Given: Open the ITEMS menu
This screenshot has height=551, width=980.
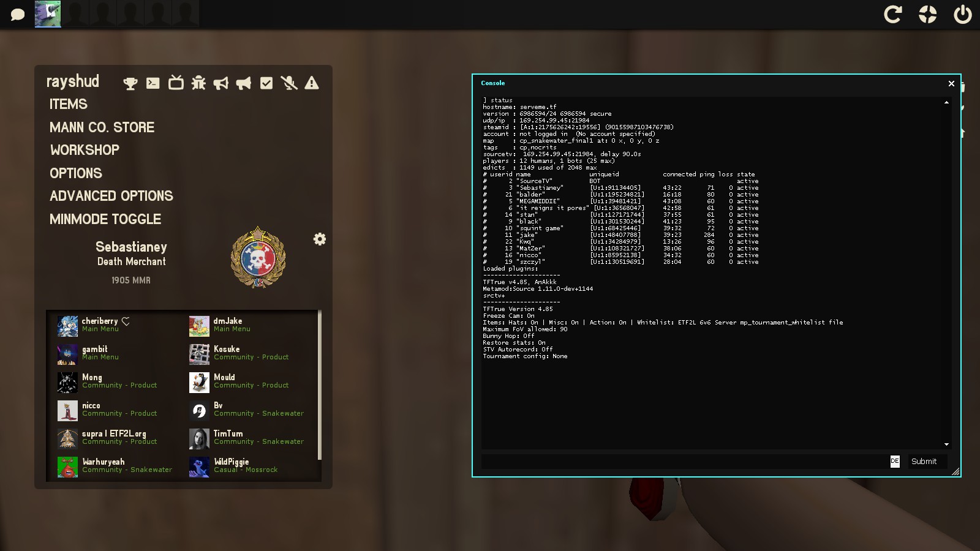Looking at the screenshot, I should (x=69, y=104).
